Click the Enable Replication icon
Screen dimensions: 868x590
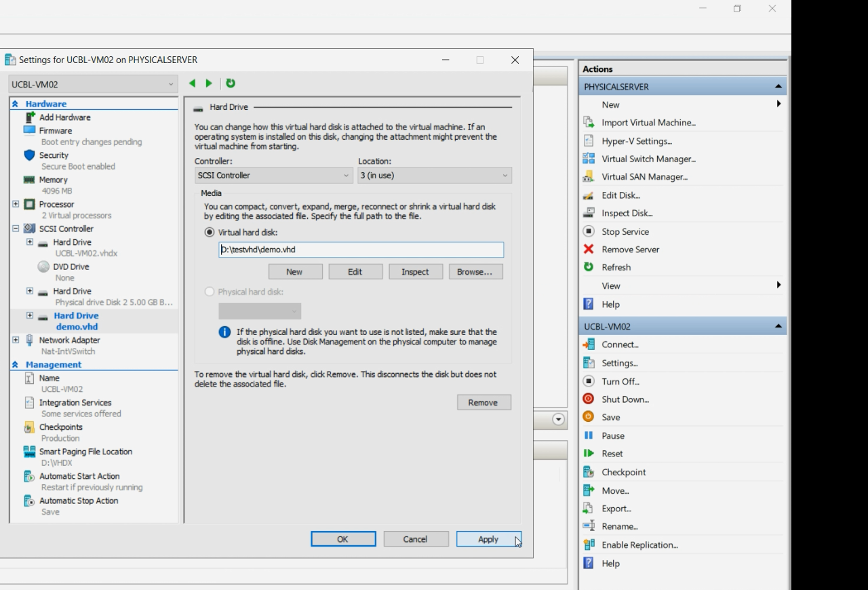point(589,545)
